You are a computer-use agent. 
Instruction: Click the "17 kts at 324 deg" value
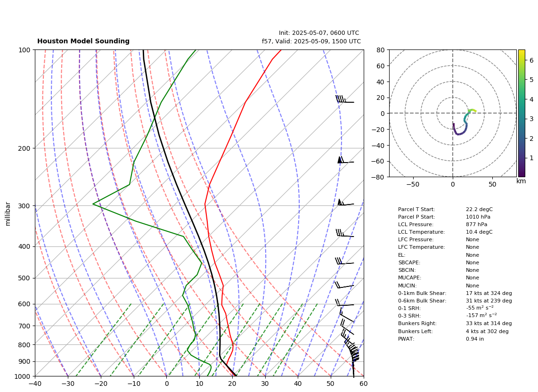pyautogui.click(x=489, y=293)
